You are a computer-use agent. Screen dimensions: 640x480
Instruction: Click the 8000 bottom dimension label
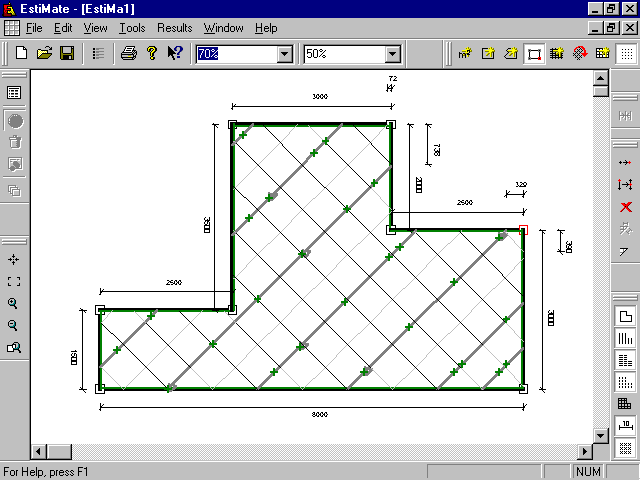pos(320,414)
